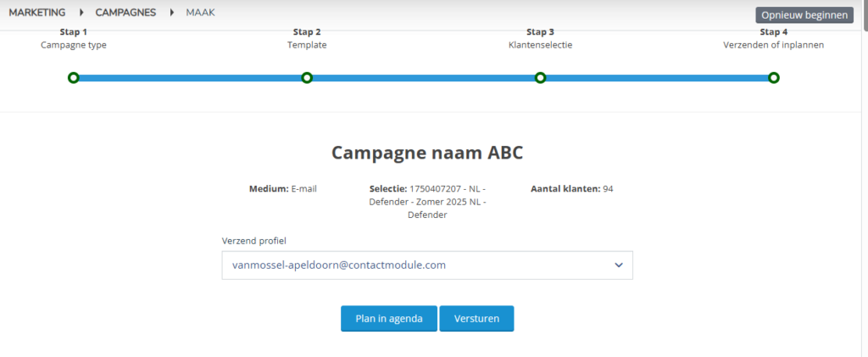The width and height of the screenshot is (868, 357).
Task: Select the Klantenselectie step label
Action: tap(540, 46)
